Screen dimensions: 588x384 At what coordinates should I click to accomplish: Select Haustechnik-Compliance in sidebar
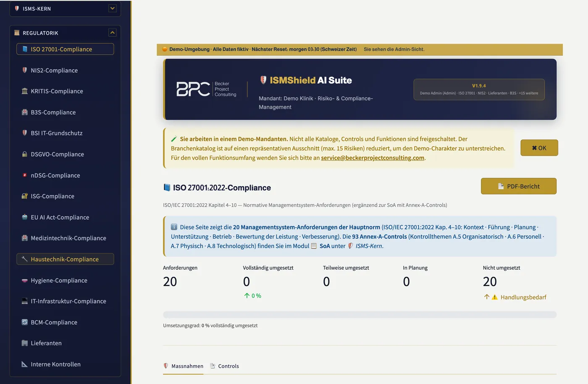click(x=65, y=259)
